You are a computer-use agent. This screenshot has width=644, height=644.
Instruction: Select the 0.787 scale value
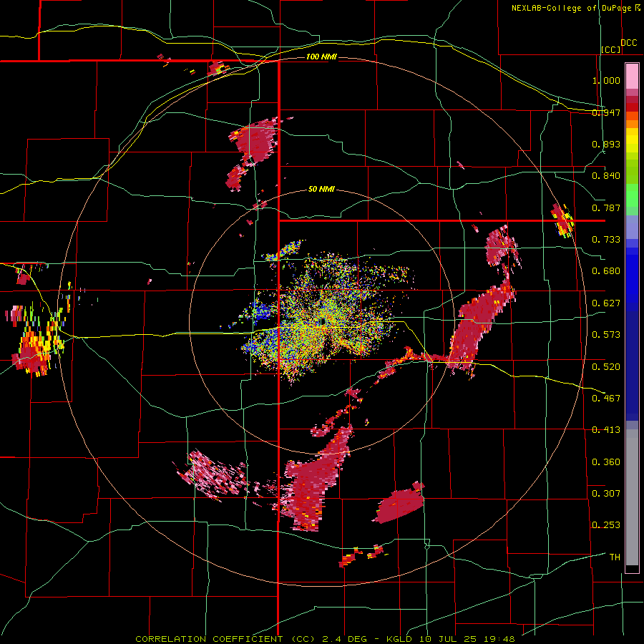point(606,208)
